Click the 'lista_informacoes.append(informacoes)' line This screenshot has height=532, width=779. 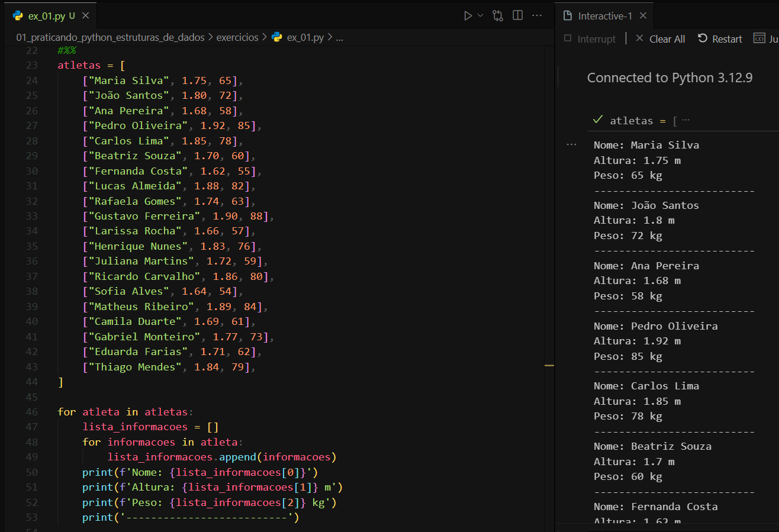click(222, 457)
